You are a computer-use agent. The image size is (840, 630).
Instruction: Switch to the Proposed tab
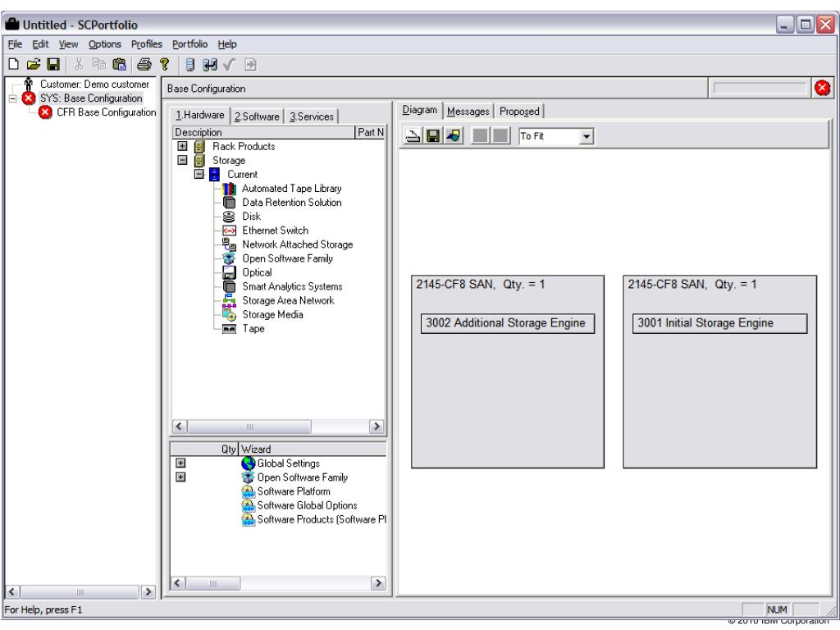(x=519, y=111)
